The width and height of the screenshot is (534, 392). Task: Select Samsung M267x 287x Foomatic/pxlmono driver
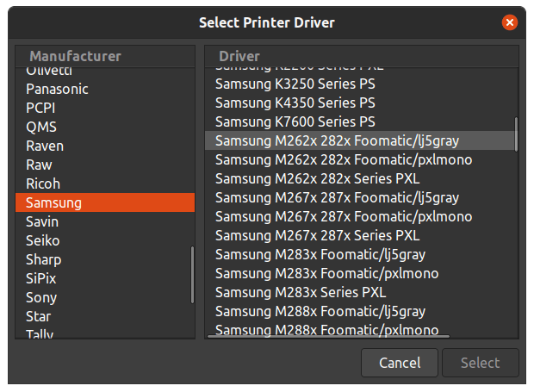(362, 216)
